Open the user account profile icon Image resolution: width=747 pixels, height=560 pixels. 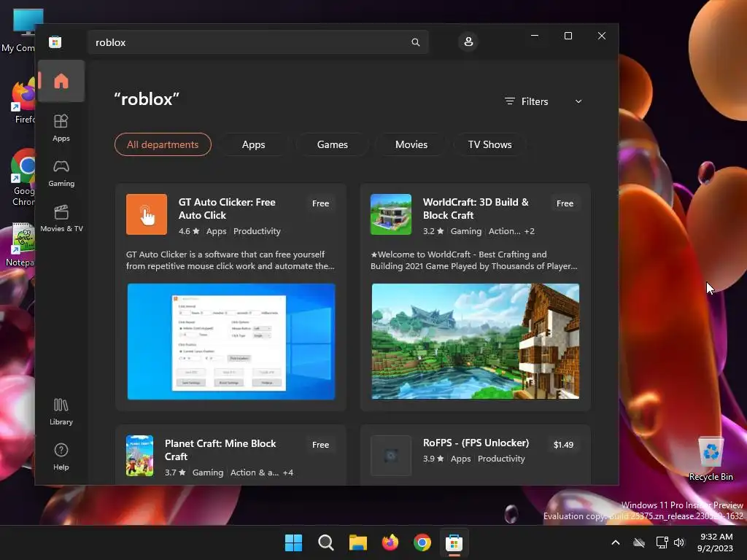pos(468,42)
